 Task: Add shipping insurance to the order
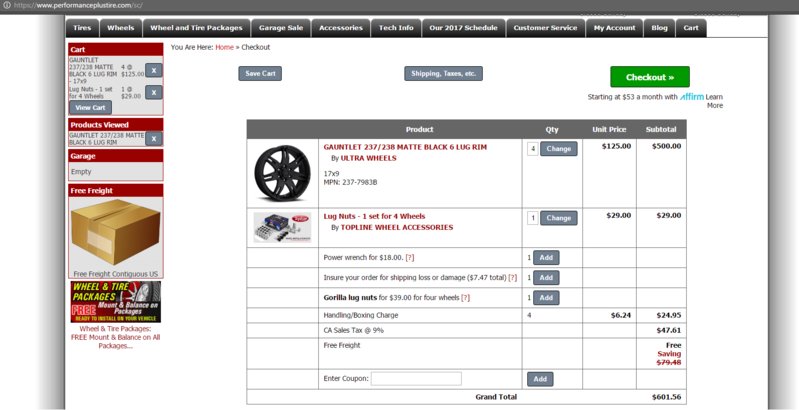tap(546, 278)
